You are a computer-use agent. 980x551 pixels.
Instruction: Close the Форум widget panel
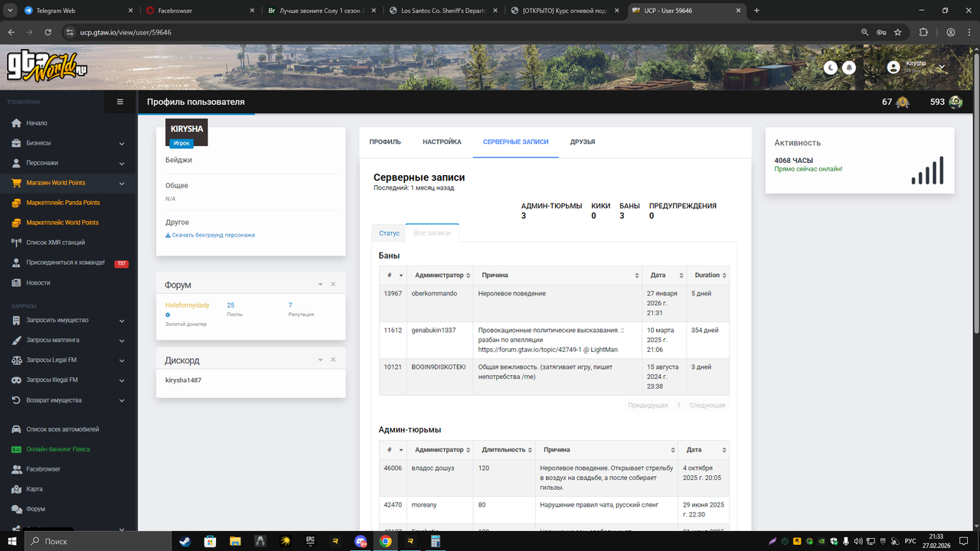pyautogui.click(x=333, y=285)
